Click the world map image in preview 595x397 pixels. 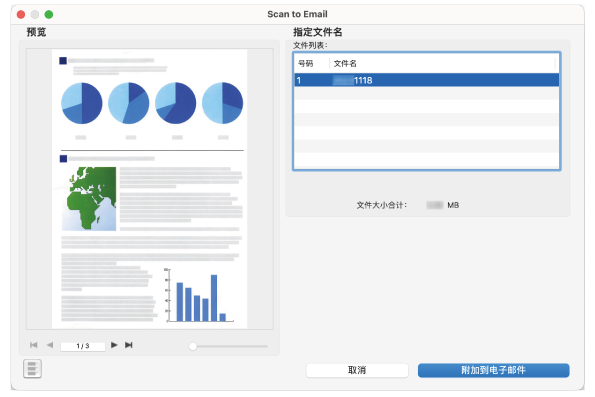(x=89, y=198)
